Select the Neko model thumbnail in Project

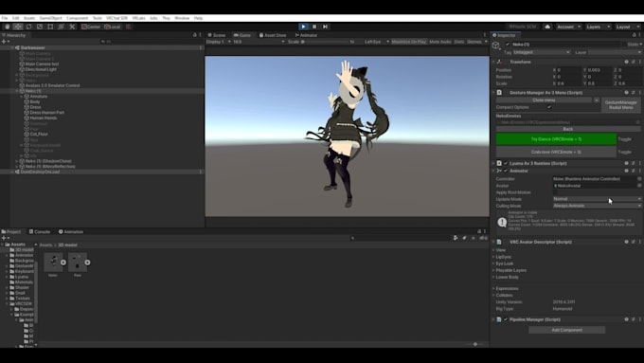[x=53, y=263]
